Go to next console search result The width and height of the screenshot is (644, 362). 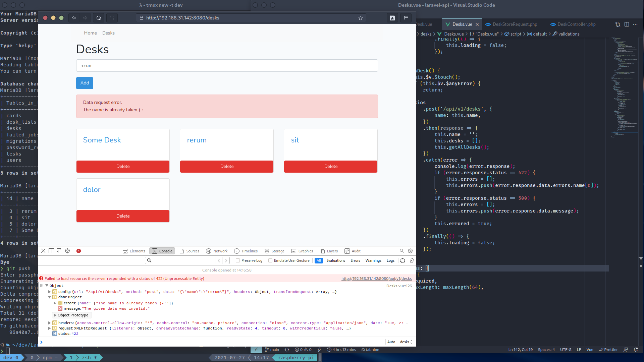[x=226, y=260]
